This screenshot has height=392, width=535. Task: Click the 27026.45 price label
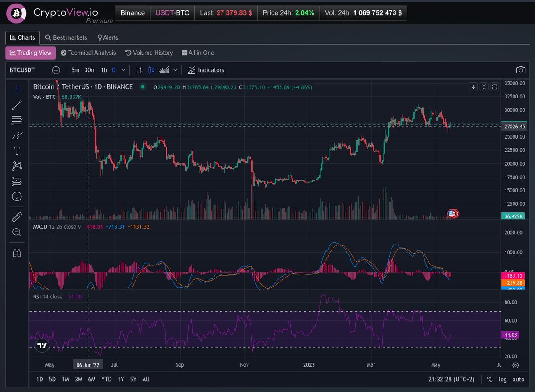pyautogui.click(x=514, y=127)
